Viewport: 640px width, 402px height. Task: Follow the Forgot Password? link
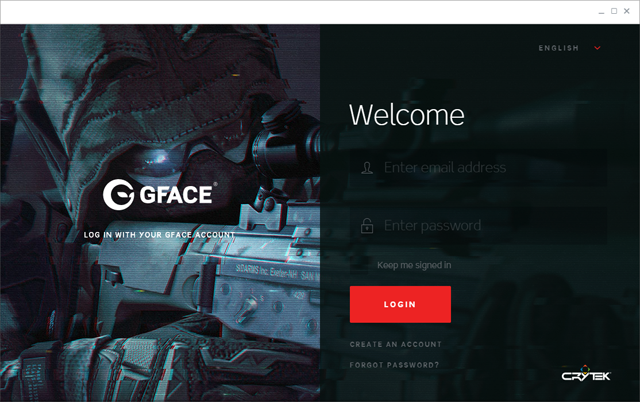(394, 365)
